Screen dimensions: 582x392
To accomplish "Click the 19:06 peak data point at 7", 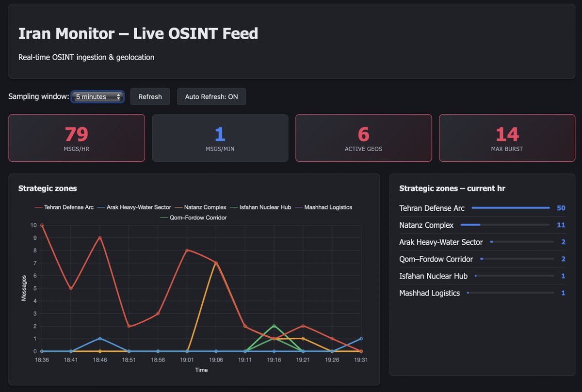I will pyautogui.click(x=216, y=263).
